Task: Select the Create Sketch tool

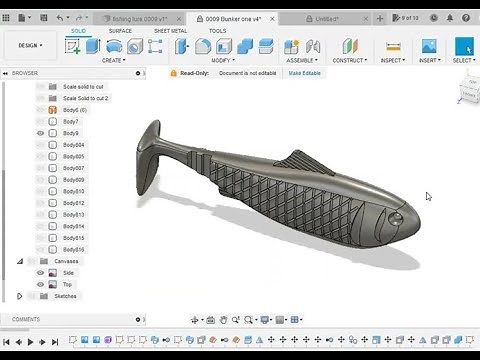Action: 72,46
